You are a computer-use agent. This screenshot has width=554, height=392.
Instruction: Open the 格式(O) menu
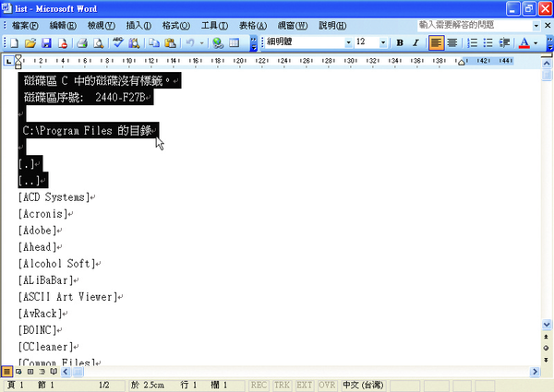176,26
